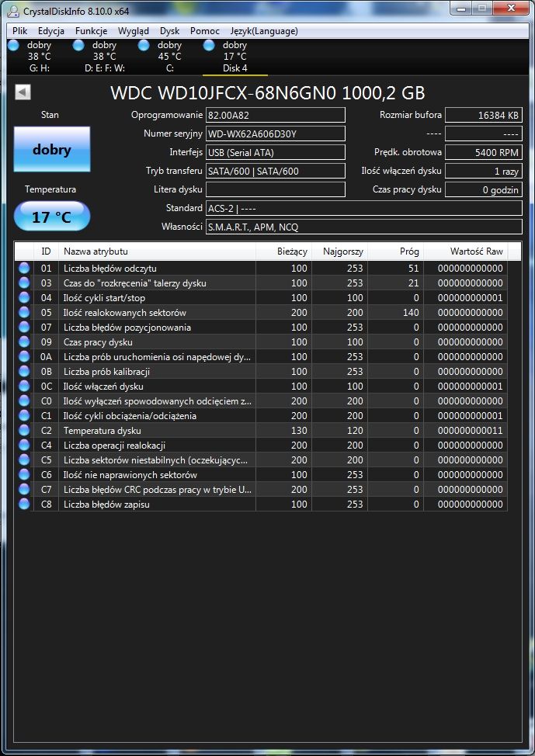Click the Rozmiar bufora field 16384 KB

[x=484, y=115]
